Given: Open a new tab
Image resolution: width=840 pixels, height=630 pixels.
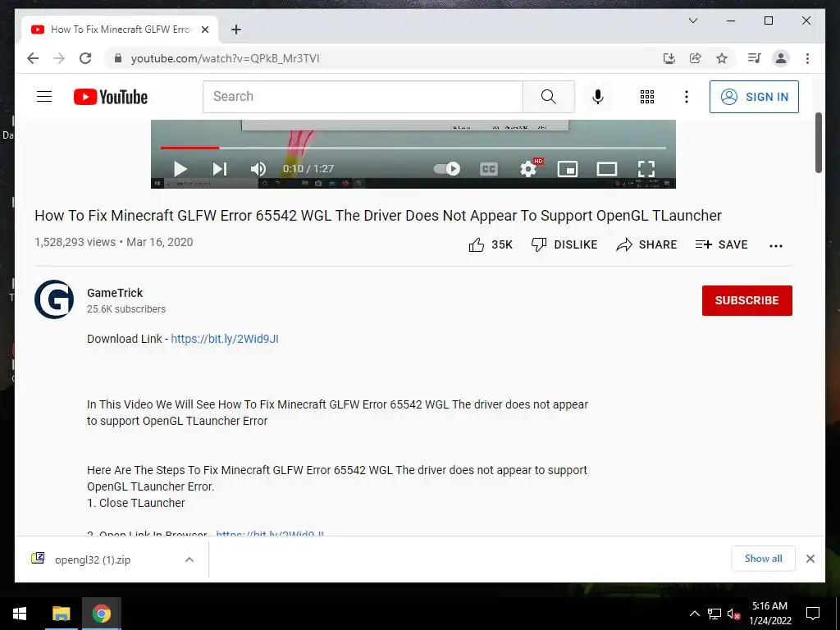Looking at the screenshot, I should coord(236,30).
